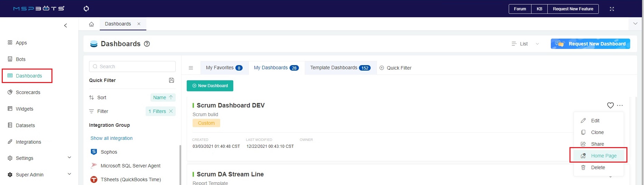644x185 pixels.
Task: Select Microsoft SQL Server Agent integration
Action: coord(130,166)
